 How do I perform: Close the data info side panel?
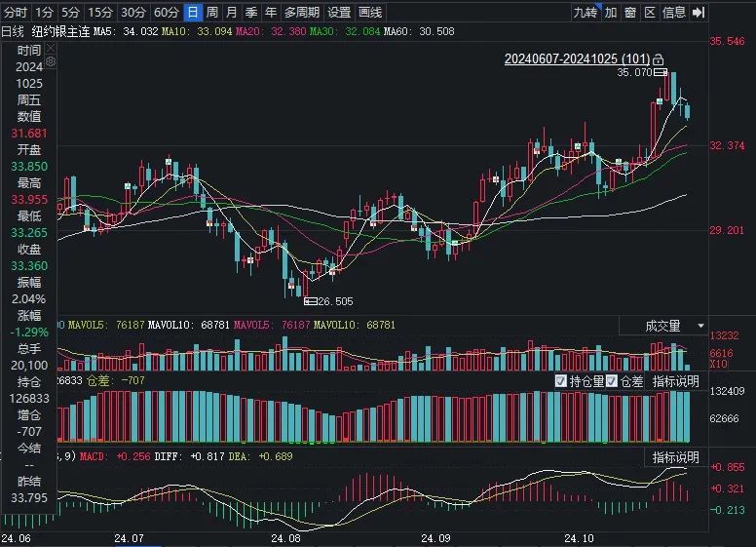[50, 48]
